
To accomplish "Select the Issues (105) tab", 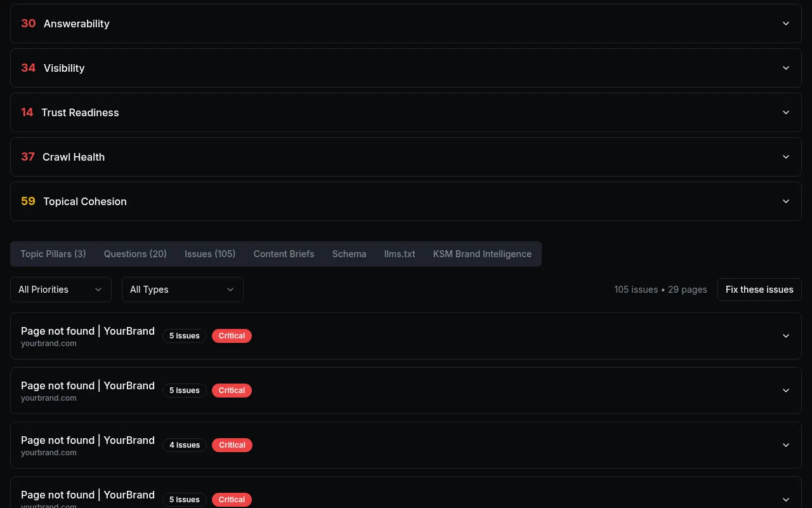I will tap(210, 254).
